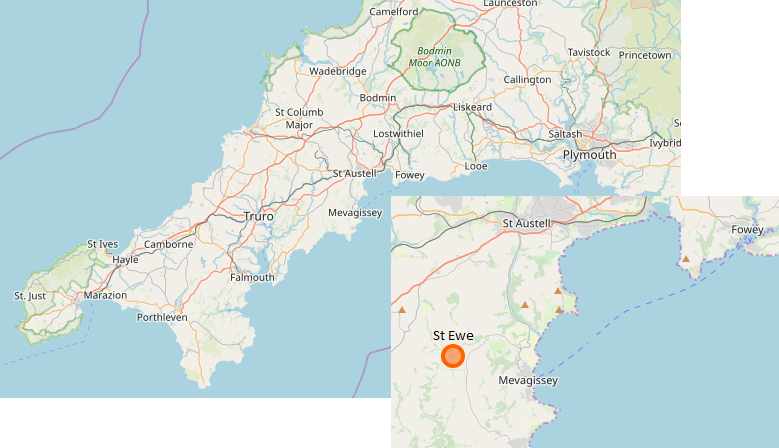Click the peak triangle at far left of inset

pyautogui.click(x=402, y=310)
